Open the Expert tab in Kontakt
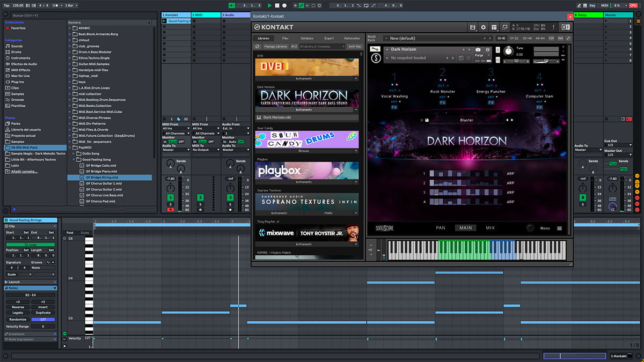 coord(329,39)
